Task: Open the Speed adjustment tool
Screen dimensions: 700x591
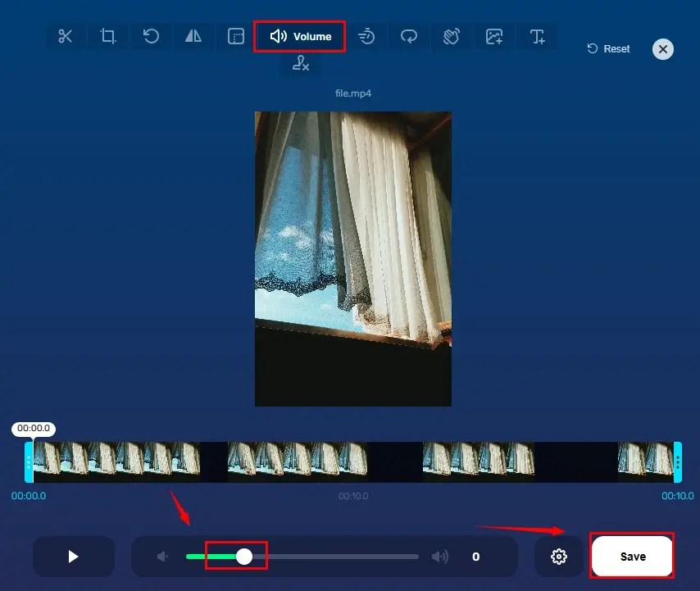Action: (x=366, y=36)
